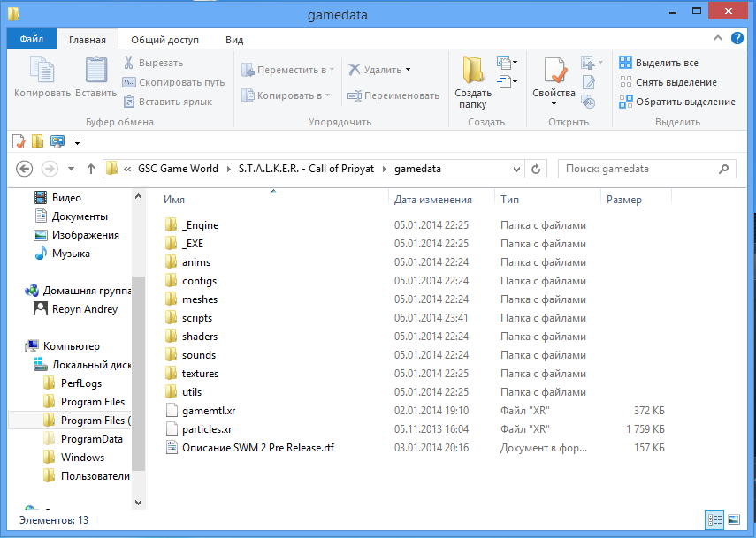756x538 pixels.
Task: Open Help via blue question icon
Action: click(737, 38)
